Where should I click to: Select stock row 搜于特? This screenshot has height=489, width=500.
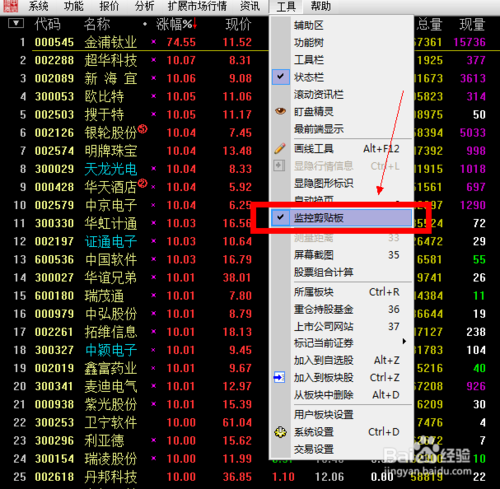click(x=104, y=115)
